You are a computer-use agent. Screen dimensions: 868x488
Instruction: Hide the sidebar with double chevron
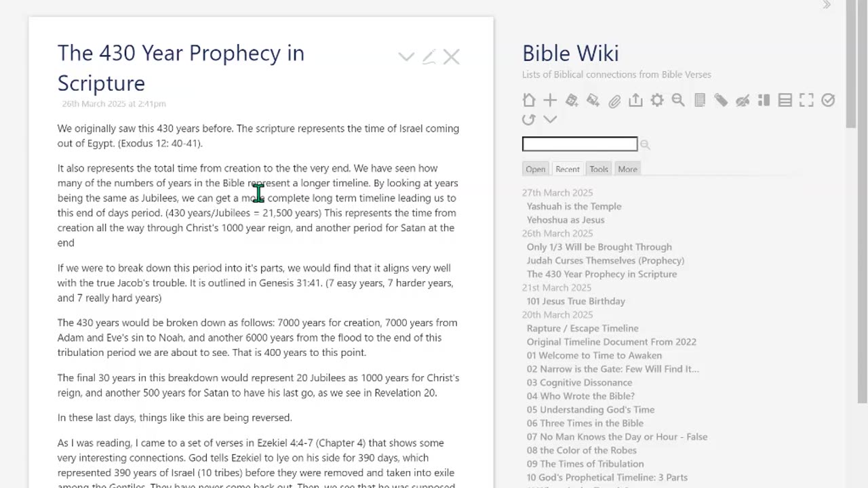[x=827, y=5]
